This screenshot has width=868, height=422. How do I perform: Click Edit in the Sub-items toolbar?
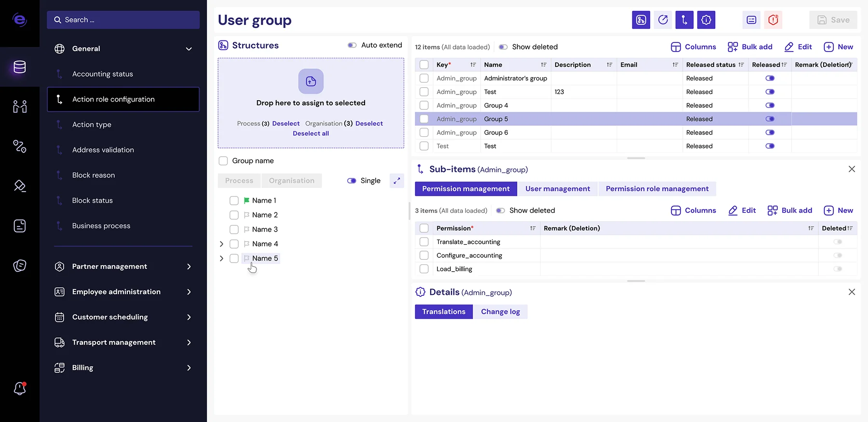(742, 211)
